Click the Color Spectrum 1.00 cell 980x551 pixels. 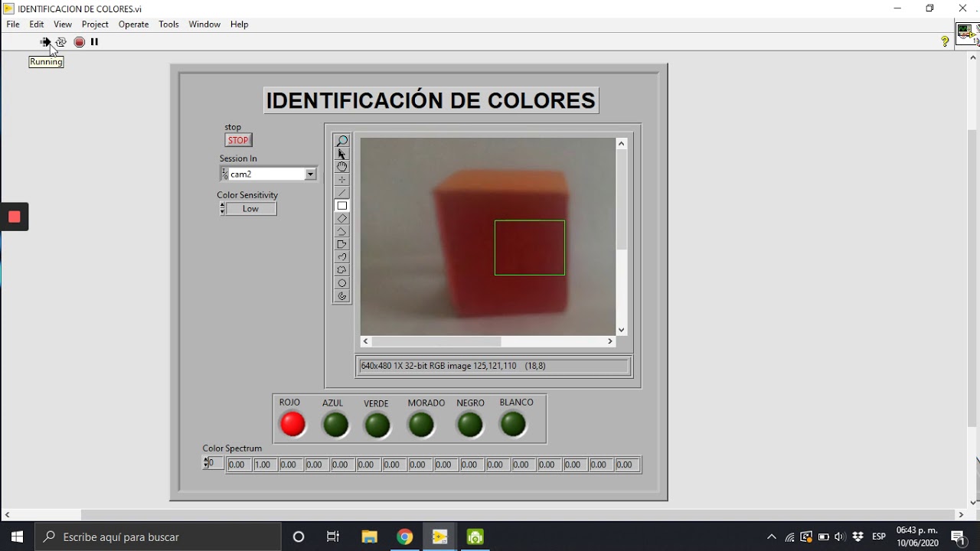pyautogui.click(x=265, y=465)
